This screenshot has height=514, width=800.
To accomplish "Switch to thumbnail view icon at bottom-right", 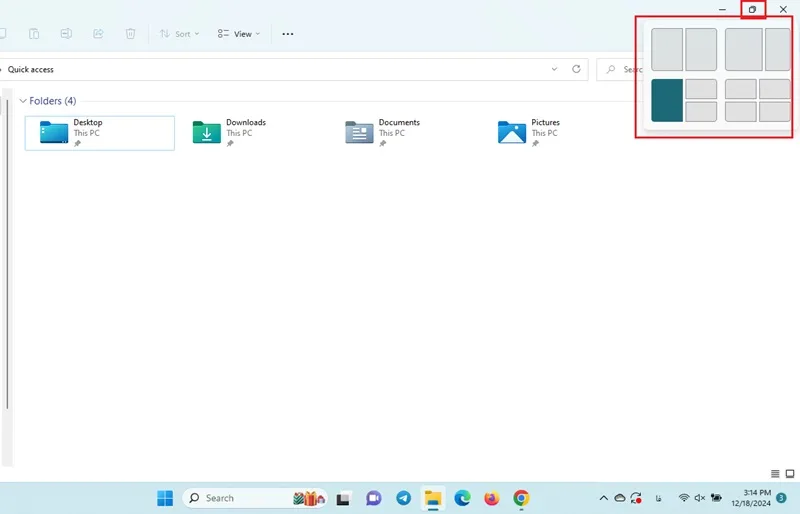I will click(790, 474).
